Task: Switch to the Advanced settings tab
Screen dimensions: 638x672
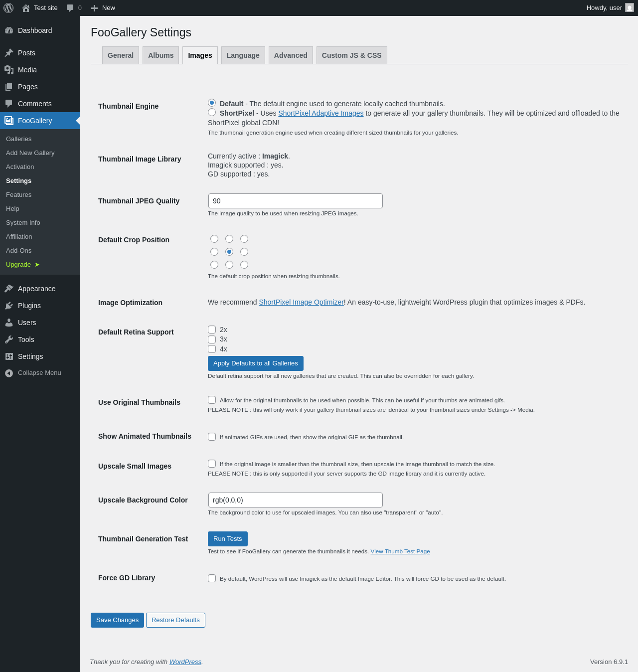Action: (x=291, y=55)
